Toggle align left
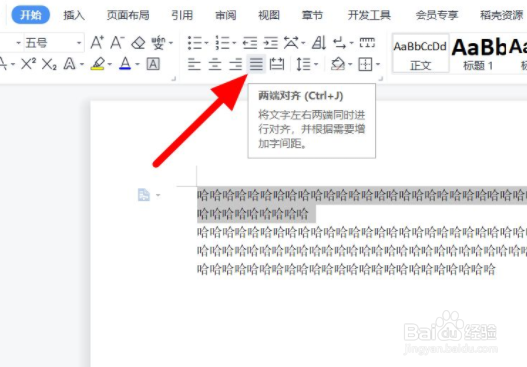The height and width of the screenshot is (367, 527). (x=194, y=64)
